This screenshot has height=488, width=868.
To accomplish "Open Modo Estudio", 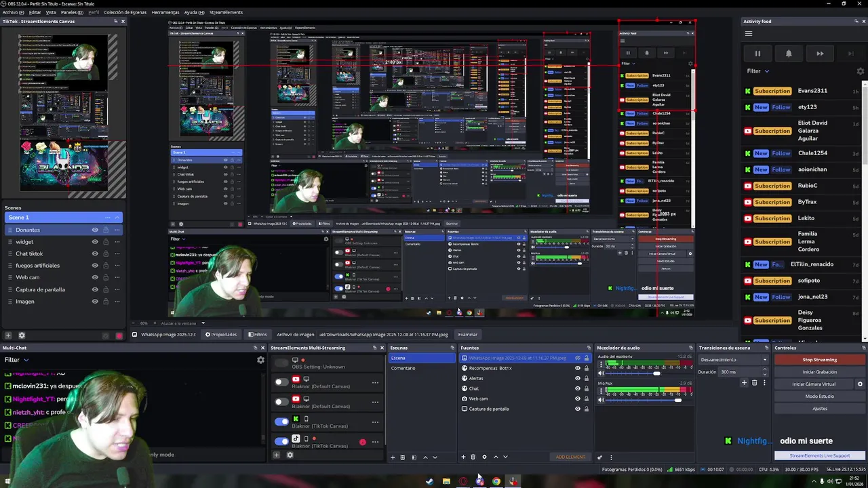I will [x=820, y=396].
